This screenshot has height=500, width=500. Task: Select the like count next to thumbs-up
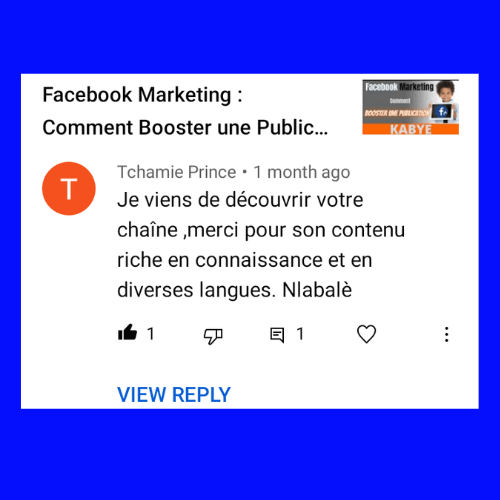coord(151,334)
